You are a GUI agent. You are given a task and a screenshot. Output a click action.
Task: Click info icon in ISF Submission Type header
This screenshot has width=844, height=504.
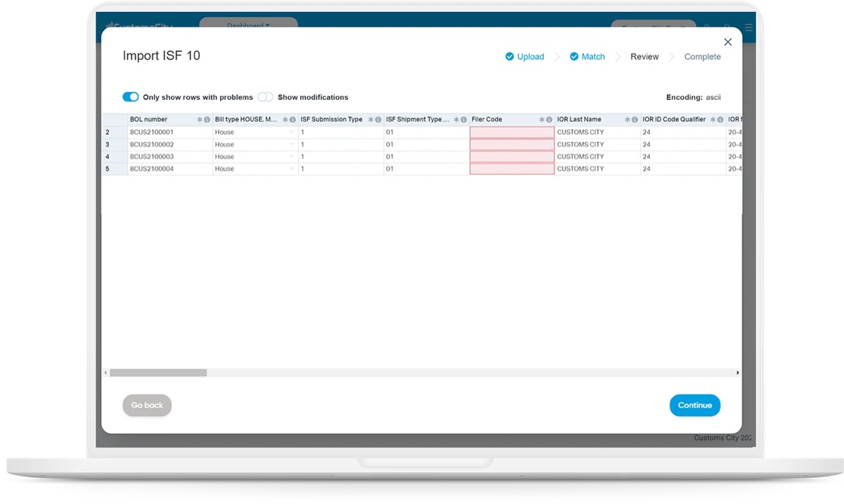click(378, 120)
